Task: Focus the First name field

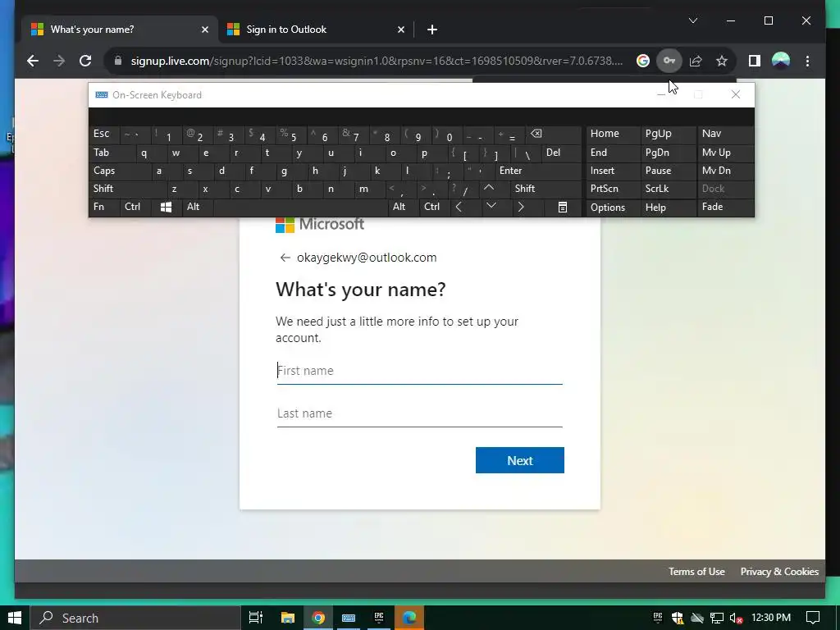Action: point(419,371)
